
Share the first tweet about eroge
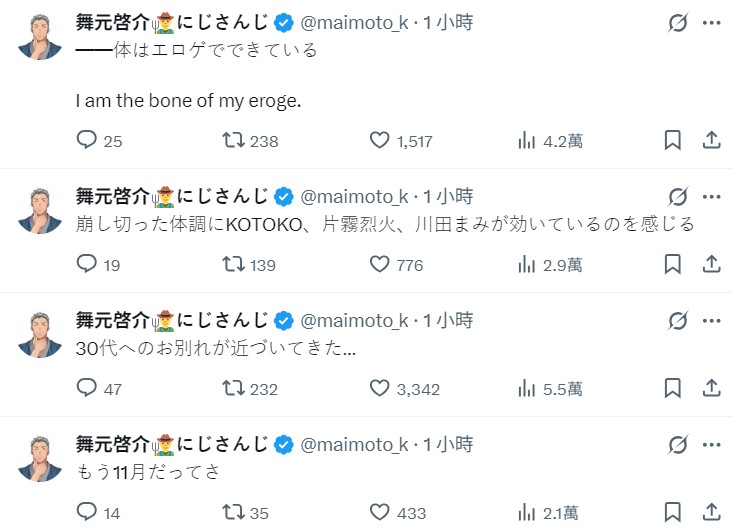coord(711,140)
